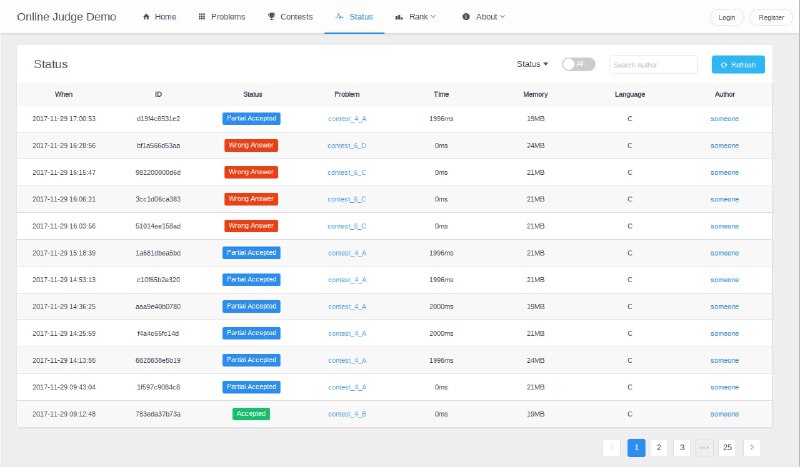Click Partial Accepted badge in 14:53:13 row
Image resolution: width=800 pixels, height=467 pixels.
[252, 280]
